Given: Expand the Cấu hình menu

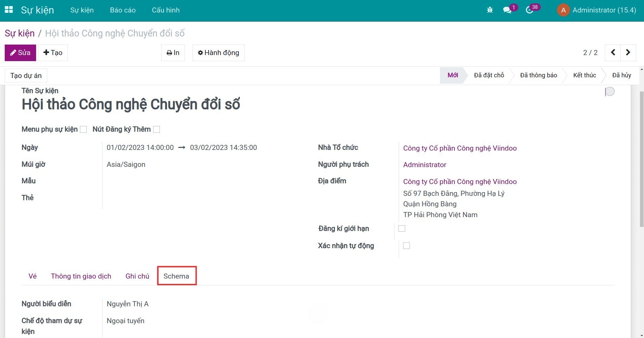Looking at the screenshot, I should pyautogui.click(x=166, y=10).
